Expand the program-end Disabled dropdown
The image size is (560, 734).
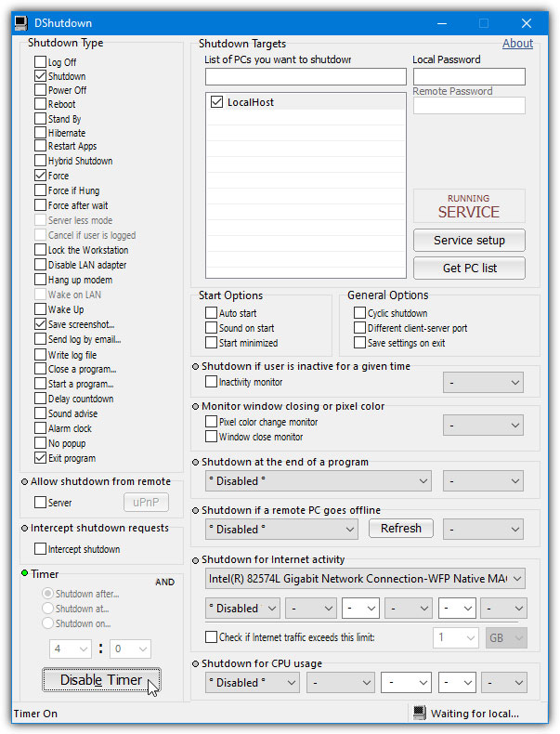coord(319,480)
